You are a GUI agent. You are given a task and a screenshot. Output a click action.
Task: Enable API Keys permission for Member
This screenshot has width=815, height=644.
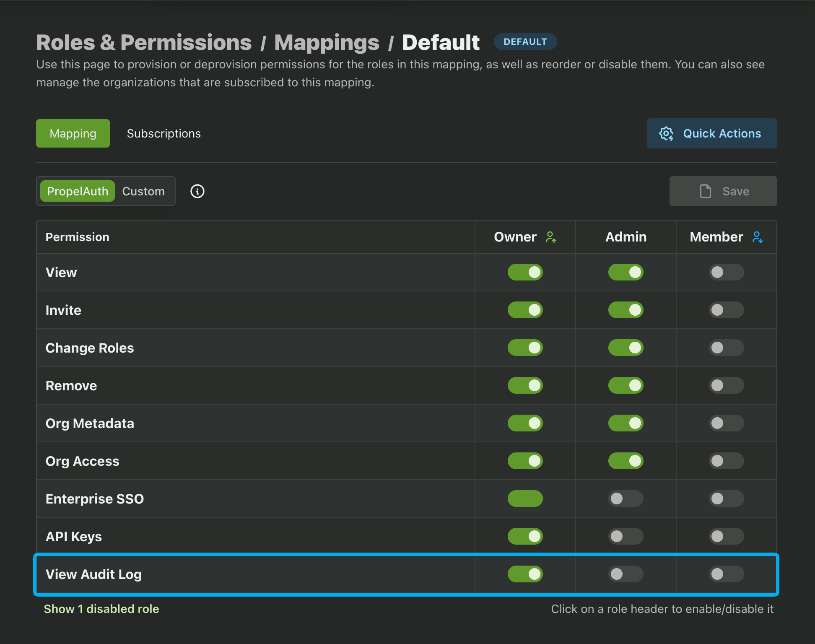click(x=726, y=536)
